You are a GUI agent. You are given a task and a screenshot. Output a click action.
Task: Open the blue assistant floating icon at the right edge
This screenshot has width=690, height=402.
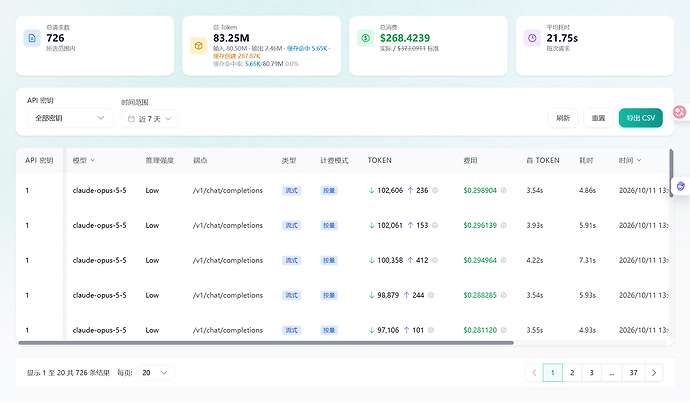pos(680,186)
